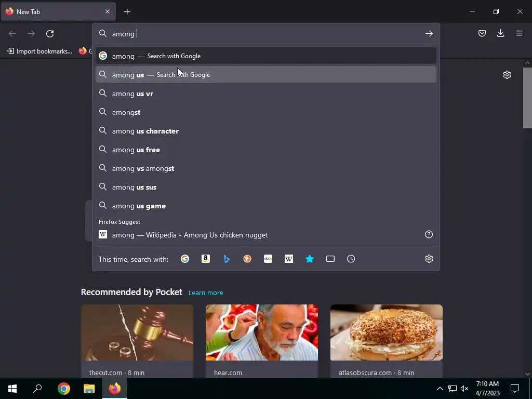Screen dimensions: 532x399
Task: Open File Explorer from taskbar
Action: (89, 389)
